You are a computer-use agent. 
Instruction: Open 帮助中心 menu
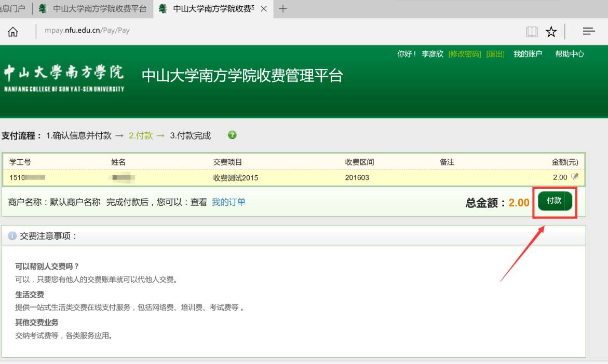point(569,54)
